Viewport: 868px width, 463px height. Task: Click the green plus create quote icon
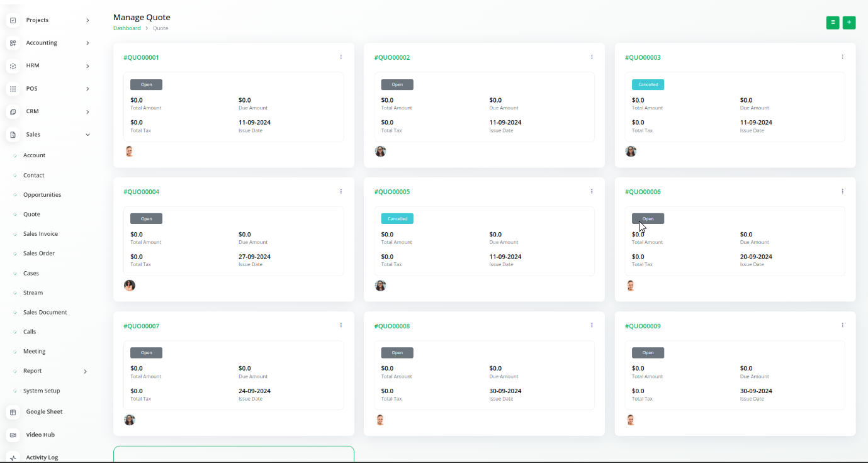tap(849, 23)
